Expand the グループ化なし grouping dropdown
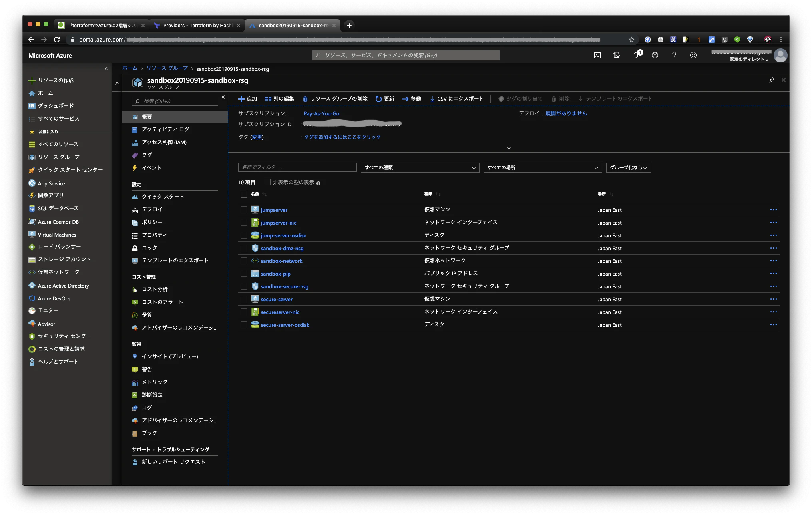The image size is (812, 515). [x=628, y=168]
